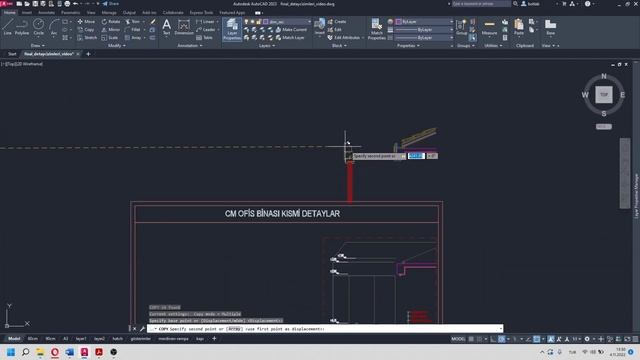Toggle annotation visibility highlighted status bar icon
The image size is (640, 360).
coord(551,339)
